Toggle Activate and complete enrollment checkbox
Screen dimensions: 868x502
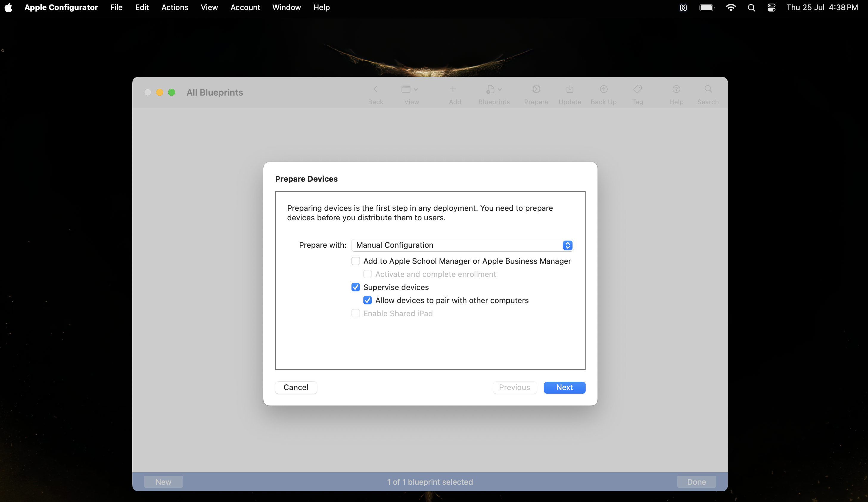click(x=368, y=274)
